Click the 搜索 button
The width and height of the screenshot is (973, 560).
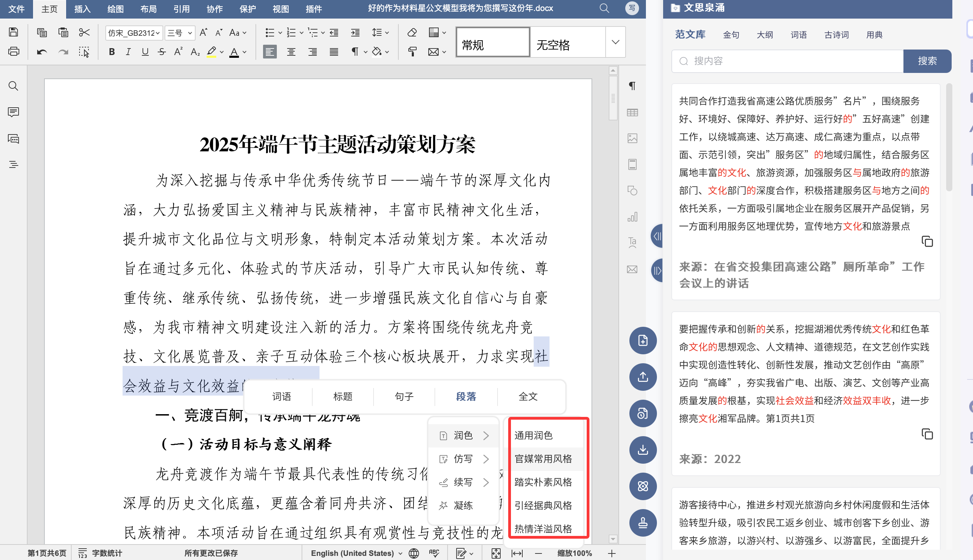pos(927,61)
